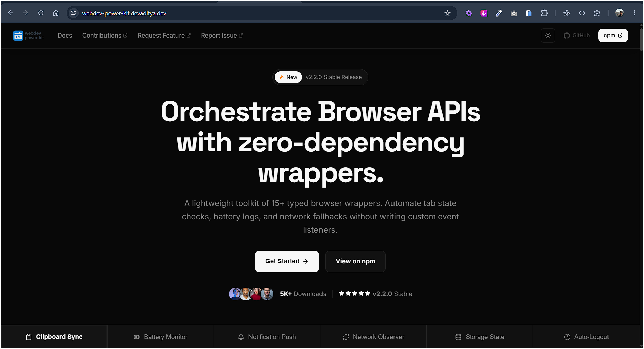Viewport: 644px width, 349px height.
Task: Select the Battery Monitor tab
Action: pos(160,337)
